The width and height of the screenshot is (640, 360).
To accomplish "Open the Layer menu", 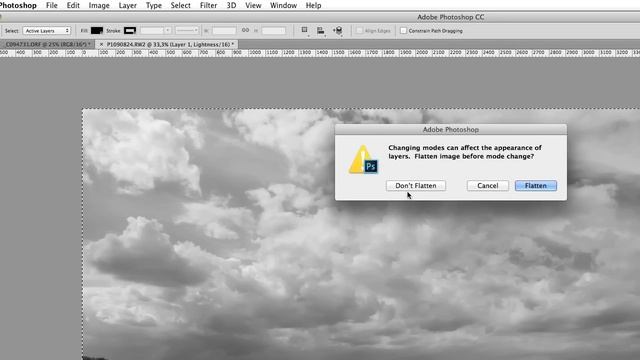I will point(127,5).
